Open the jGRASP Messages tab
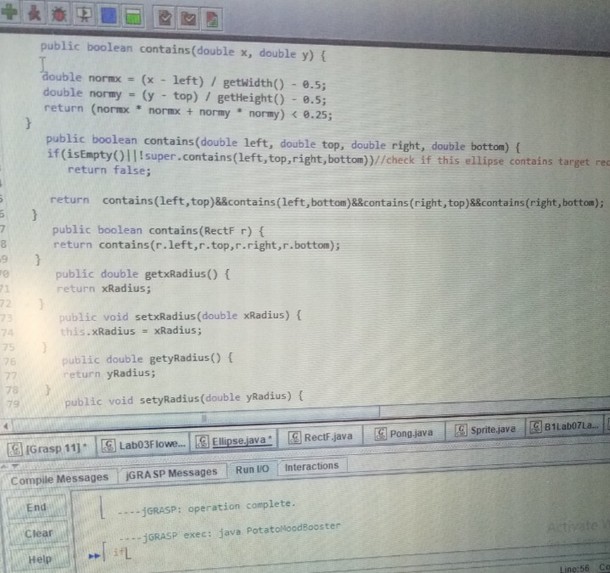The width and height of the screenshot is (610, 573). (172, 473)
